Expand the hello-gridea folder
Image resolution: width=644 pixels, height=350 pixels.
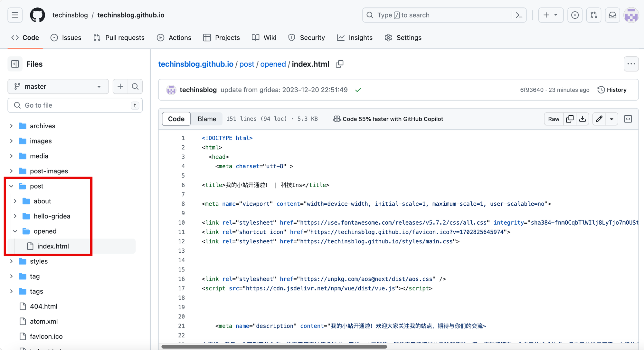(x=15, y=216)
